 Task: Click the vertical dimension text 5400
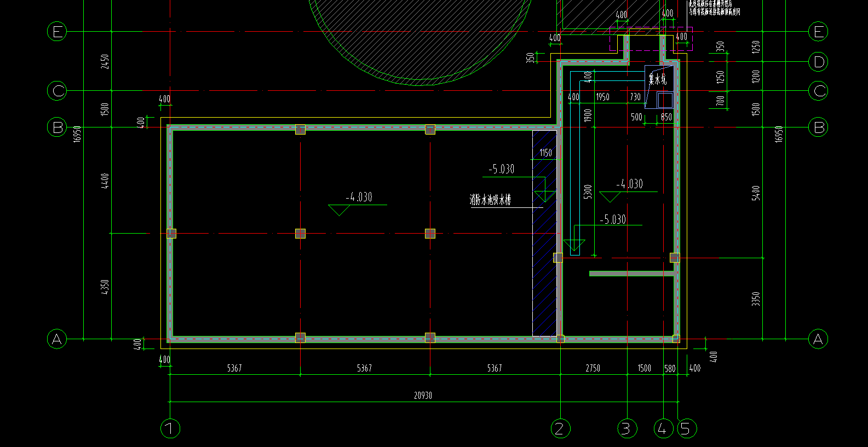756,193
